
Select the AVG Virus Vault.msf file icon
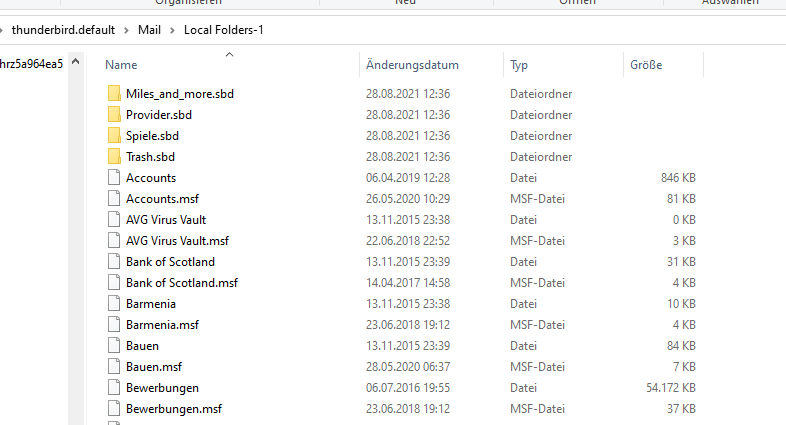pyautogui.click(x=114, y=241)
